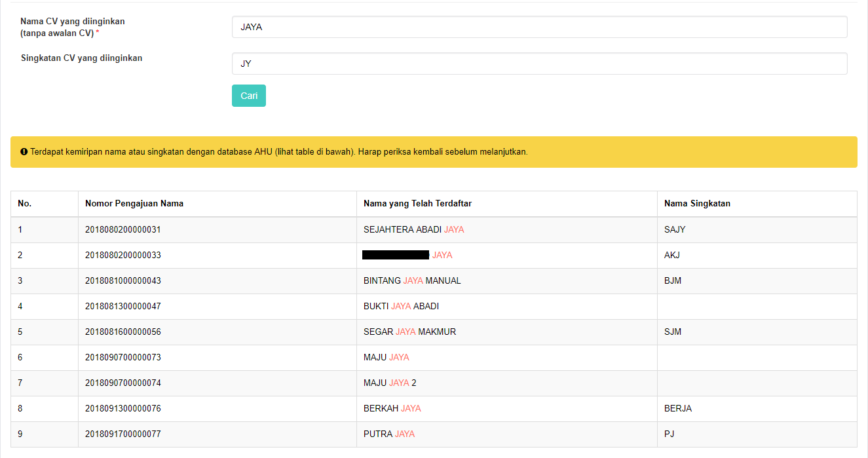Screen dimensions: 868x458
Task: Select the MAJU JAYA 2 entry
Action: (x=390, y=383)
